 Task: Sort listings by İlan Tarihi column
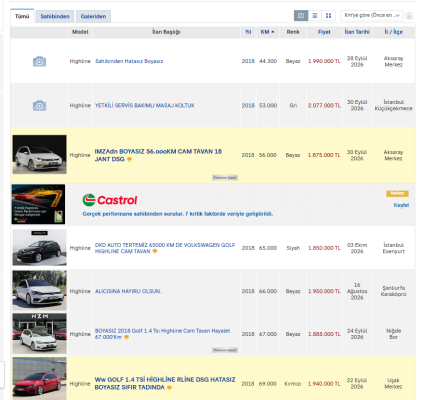coord(357,32)
